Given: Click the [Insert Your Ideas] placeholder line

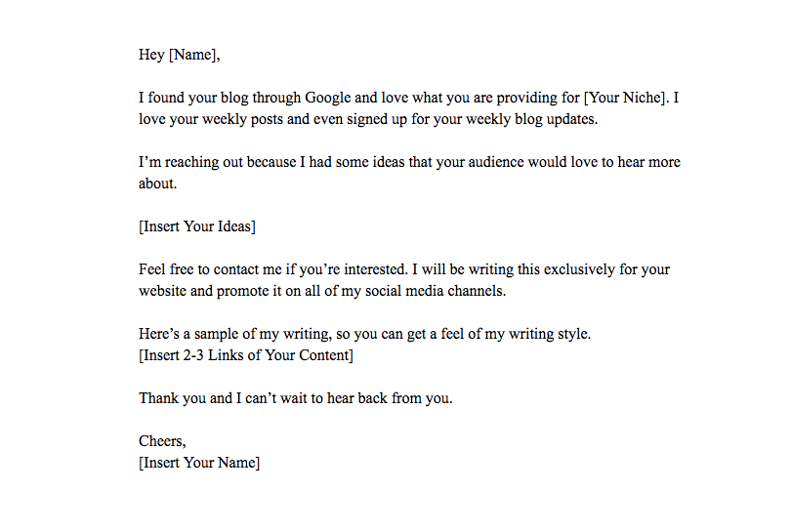Looking at the screenshot, I should click(197, 226).
